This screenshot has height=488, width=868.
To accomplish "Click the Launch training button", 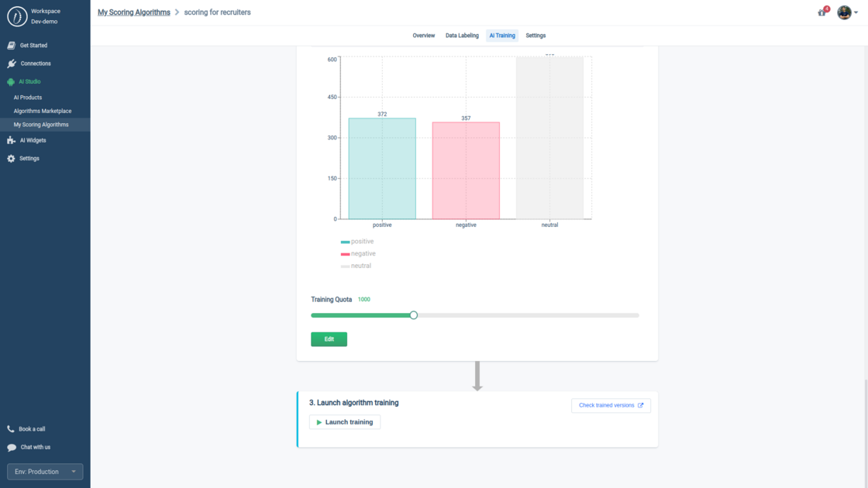I will pyautogui.click(x=345, y=422).
